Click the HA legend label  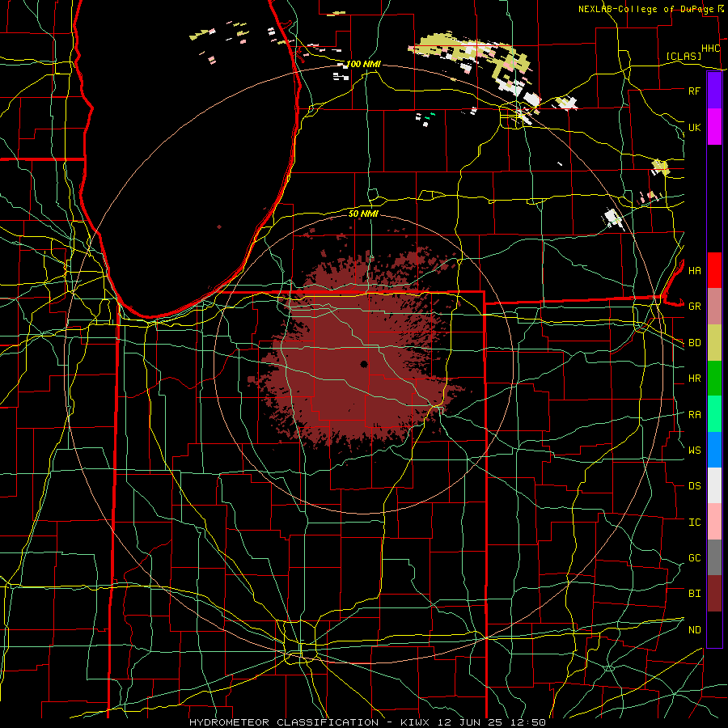coord(694,271)
